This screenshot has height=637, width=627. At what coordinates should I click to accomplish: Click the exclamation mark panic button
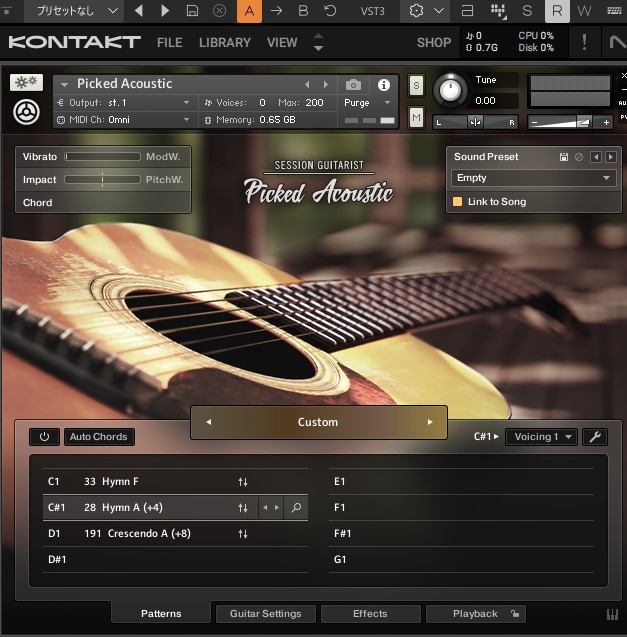(x=584, y=42)
